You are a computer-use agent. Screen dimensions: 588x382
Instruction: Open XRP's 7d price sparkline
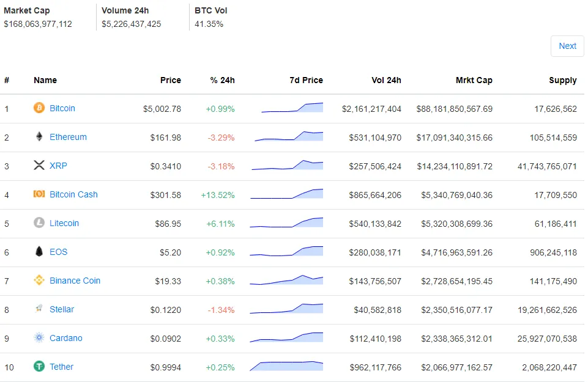coord(287,165)
